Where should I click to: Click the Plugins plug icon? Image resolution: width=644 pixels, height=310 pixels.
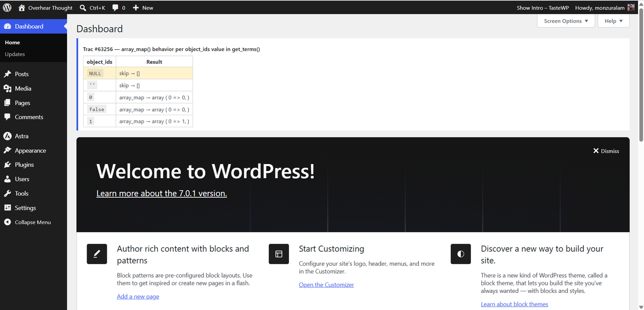click(7, 165)
